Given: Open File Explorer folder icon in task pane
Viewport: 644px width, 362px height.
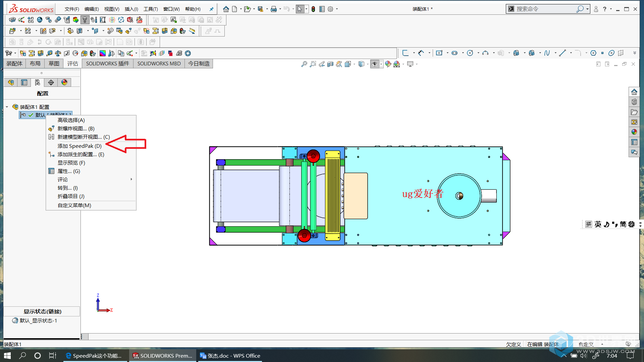Looking at the screenshot, I should [x=634, y=112].
